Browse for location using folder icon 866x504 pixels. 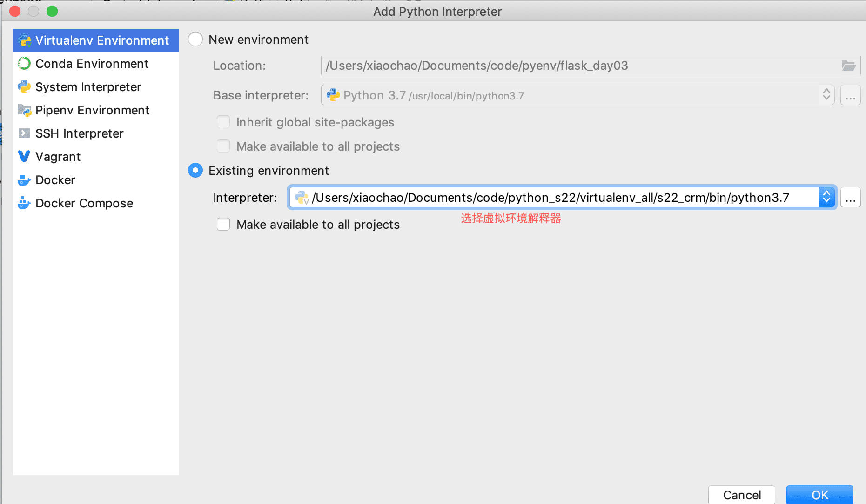(x=849, y=66)
